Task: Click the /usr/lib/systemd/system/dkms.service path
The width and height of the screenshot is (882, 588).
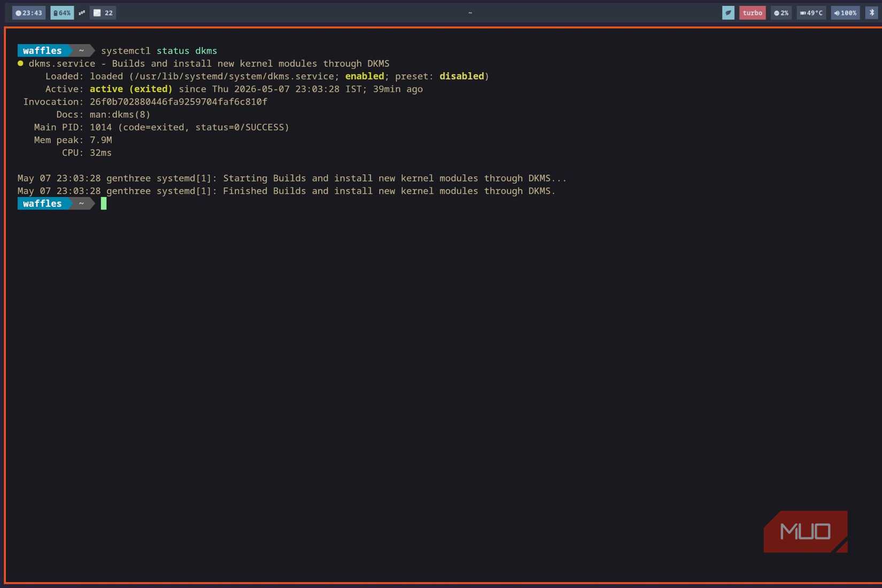Action: (235, 76)
